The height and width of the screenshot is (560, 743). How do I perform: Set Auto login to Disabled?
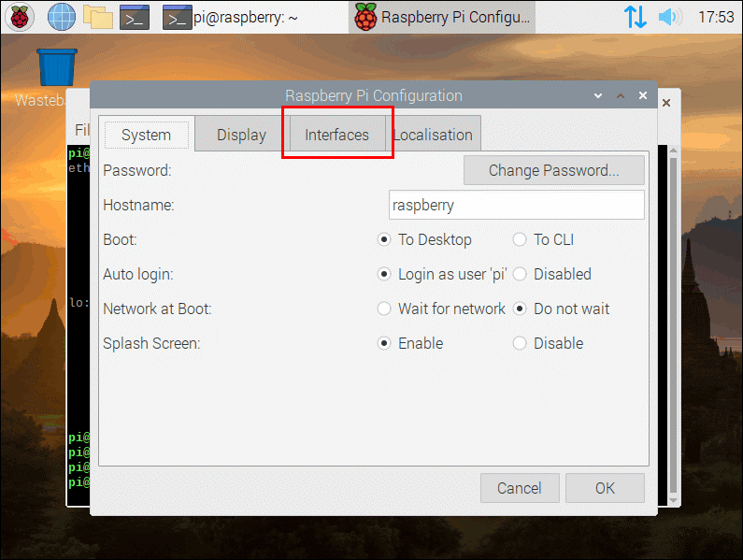[552, 274]
